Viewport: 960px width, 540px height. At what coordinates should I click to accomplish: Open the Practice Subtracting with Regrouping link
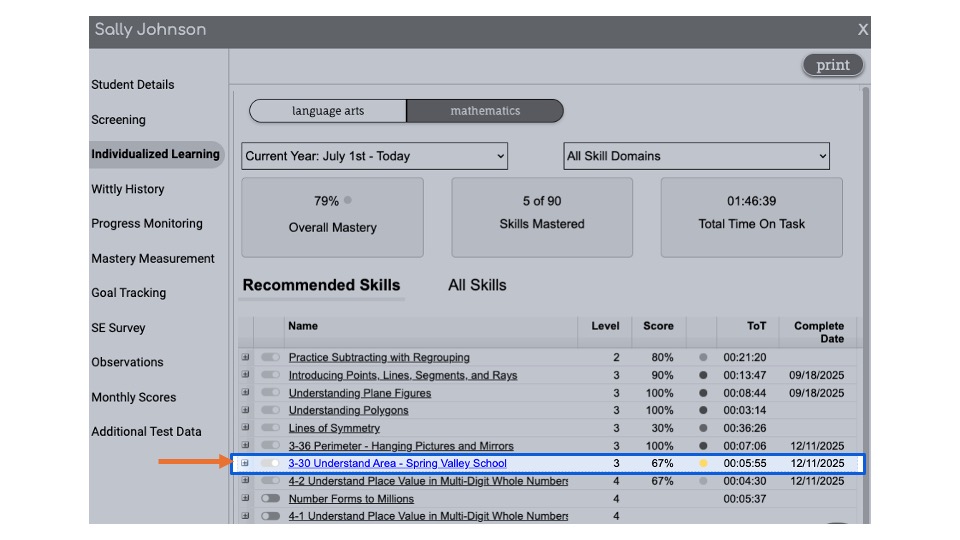click(379, 357)
